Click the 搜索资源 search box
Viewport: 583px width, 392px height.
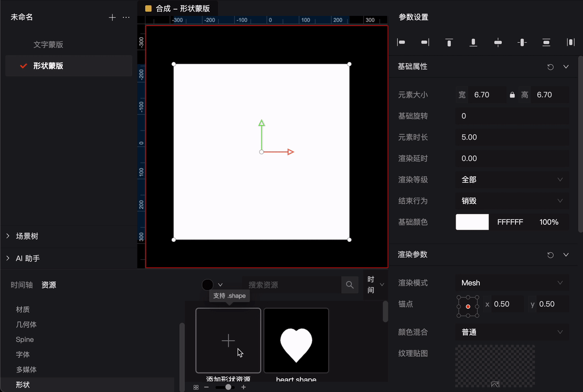[x=292, y=285]
